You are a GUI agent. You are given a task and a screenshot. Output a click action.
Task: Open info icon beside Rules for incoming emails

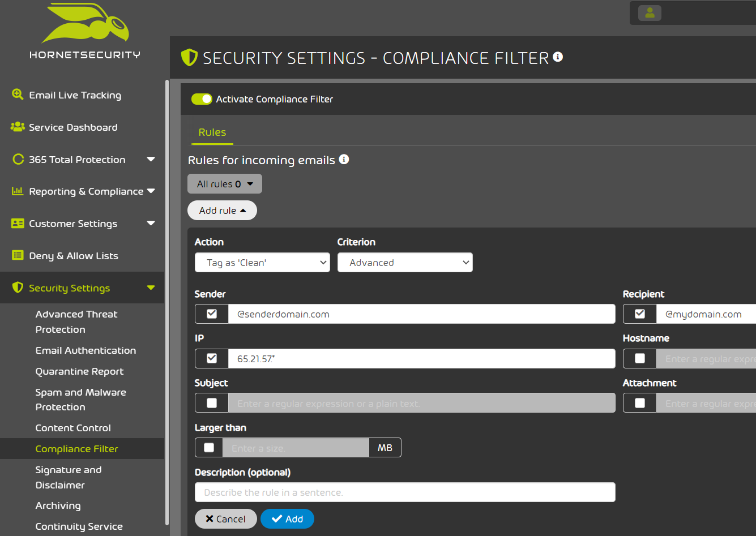[x=344, y=160]
